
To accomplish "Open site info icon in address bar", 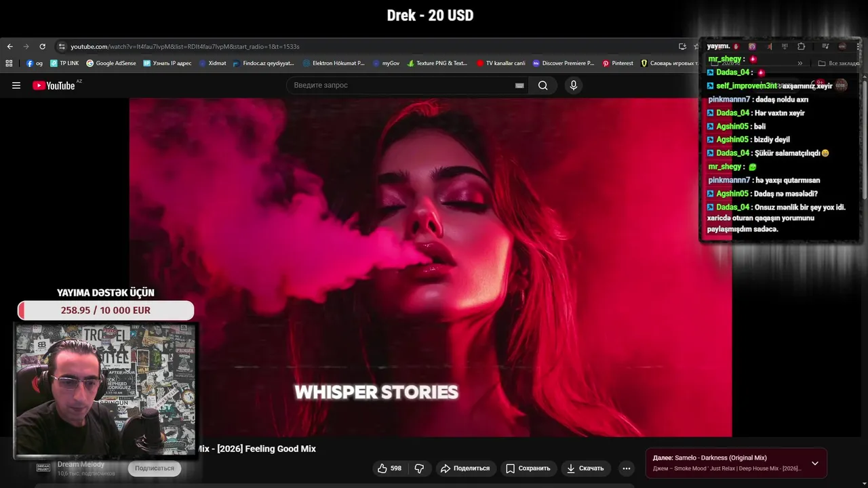I will click(x=62, y=47).
